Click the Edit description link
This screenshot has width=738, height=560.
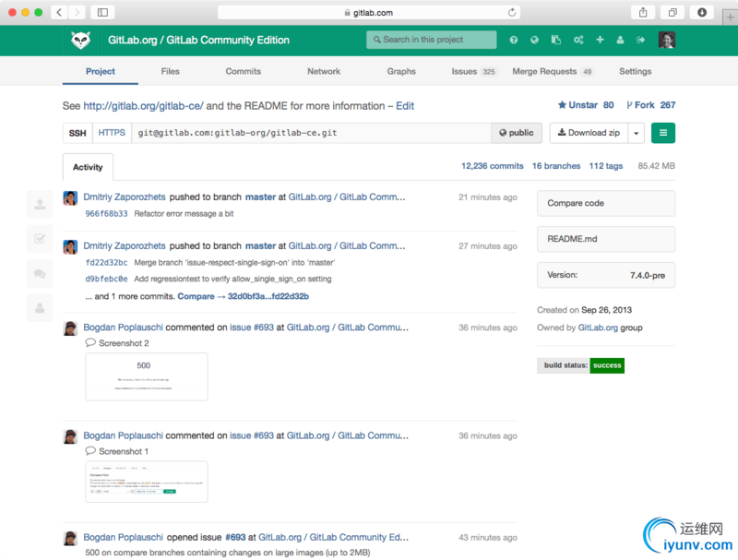tap(405, 106)
